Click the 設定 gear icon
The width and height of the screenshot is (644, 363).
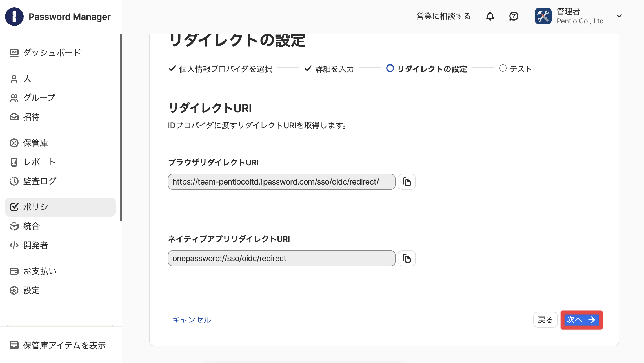pos(14,290)
